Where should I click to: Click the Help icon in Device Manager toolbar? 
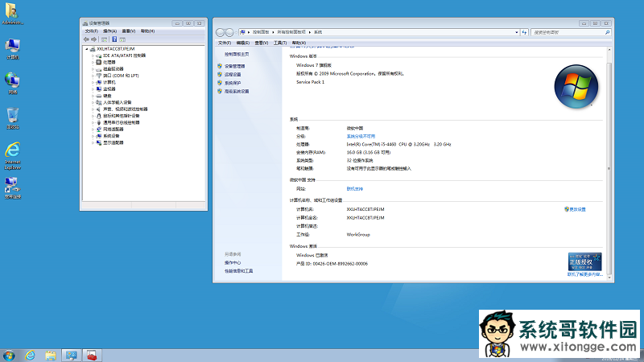[114, 39]
